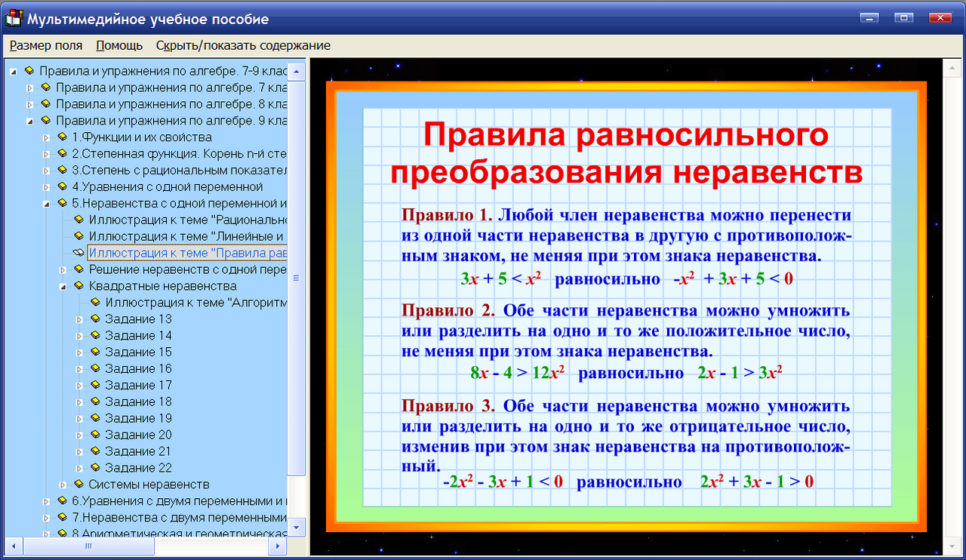The width and height of the screenshot is (966, 560).
Task: Click the down arrow of the vertical scrollbar
Action: 297,528
